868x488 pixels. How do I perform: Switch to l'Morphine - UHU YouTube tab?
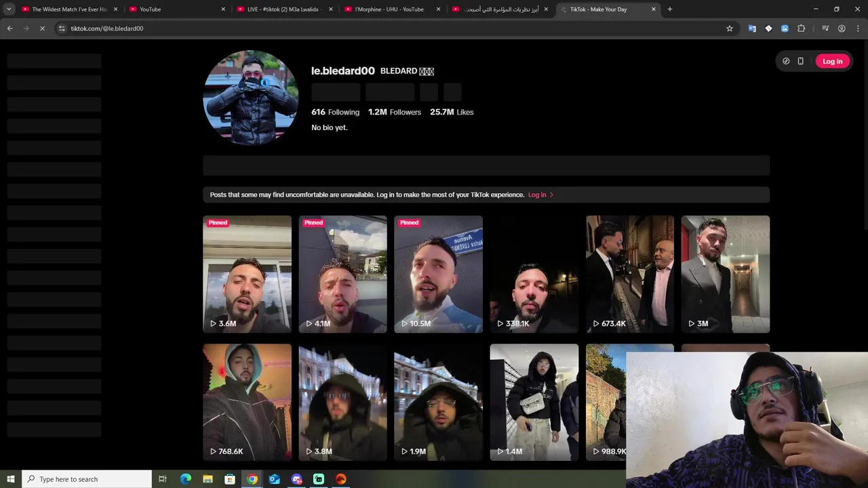pos(391,9)
